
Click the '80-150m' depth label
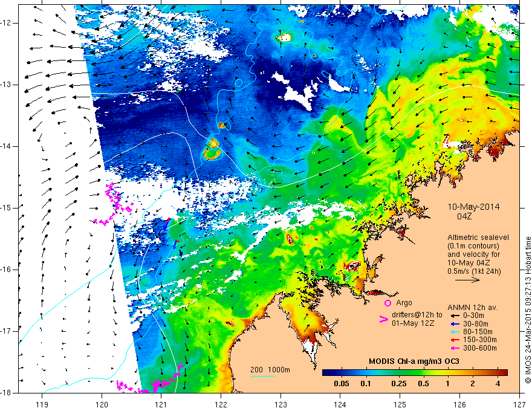478,332
